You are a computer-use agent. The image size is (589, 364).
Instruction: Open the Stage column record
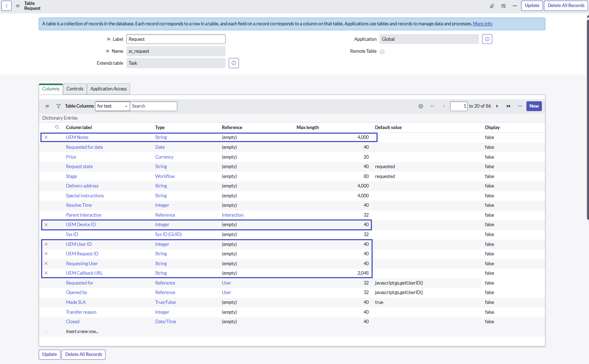coord(71,177)
